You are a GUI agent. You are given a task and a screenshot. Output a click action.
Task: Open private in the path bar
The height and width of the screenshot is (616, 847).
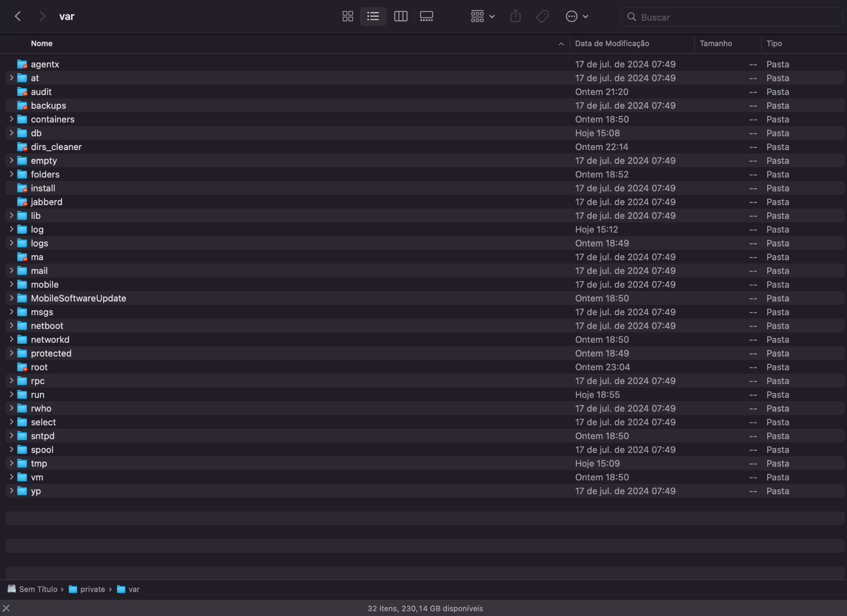coord(92,589)
